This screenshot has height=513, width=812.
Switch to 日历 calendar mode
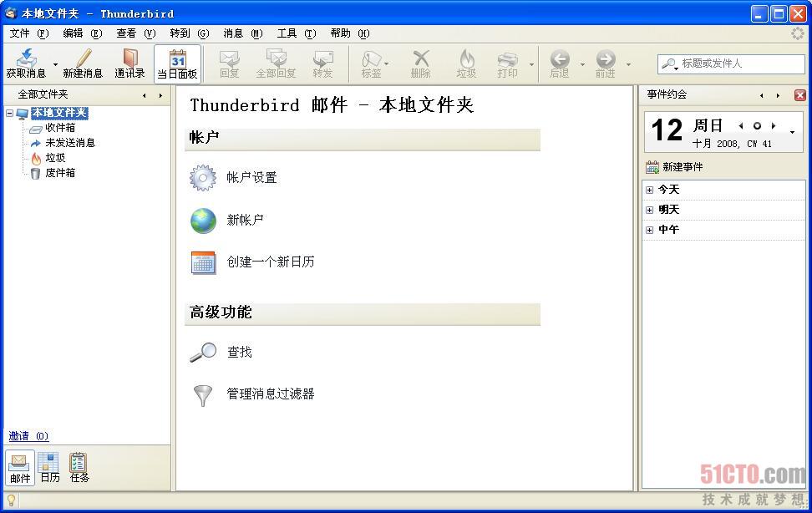[50, 468]
